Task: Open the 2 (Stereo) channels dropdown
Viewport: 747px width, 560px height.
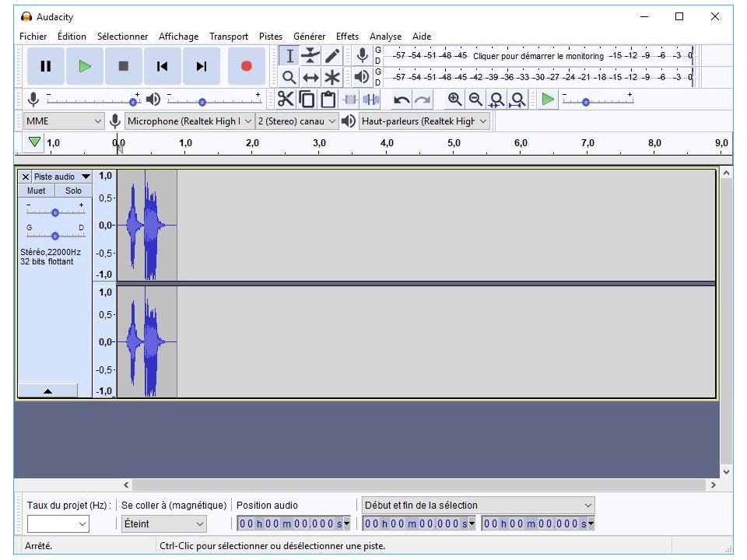Action: 296,121
